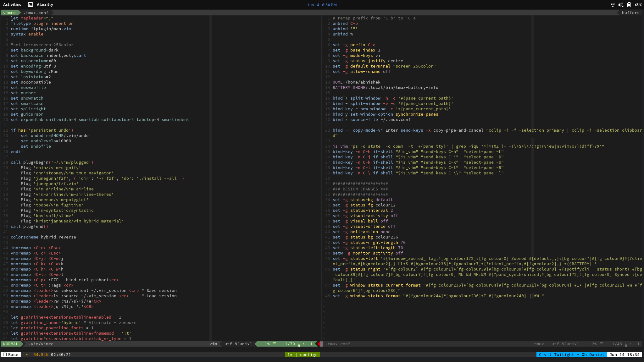Viewport: 644px width, 362px height.
Task: Open the calendar by clicking the top-bar clock
Action: 322,5
